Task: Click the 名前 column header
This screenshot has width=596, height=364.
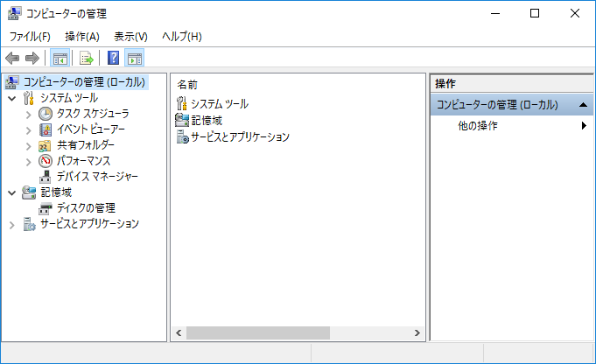Action: (187, 85)
